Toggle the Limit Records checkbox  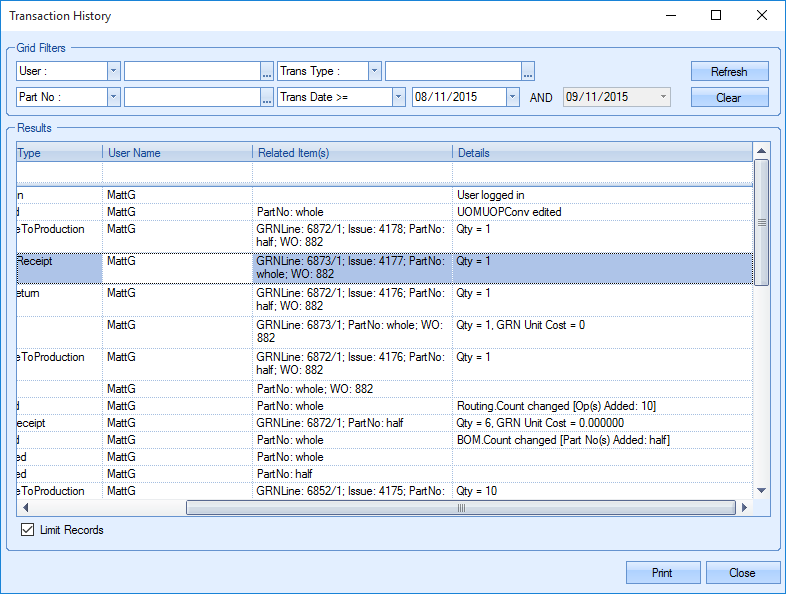[x=27, y=530]
